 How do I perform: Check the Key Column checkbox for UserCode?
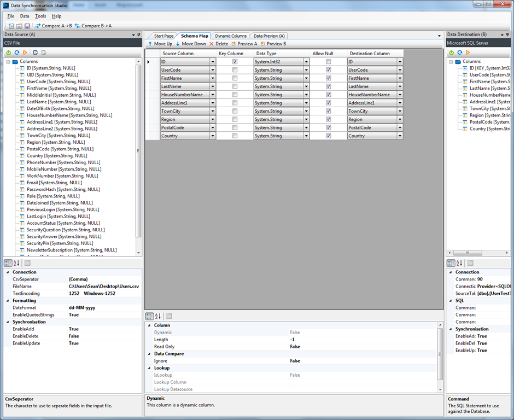tap(235, 70)
